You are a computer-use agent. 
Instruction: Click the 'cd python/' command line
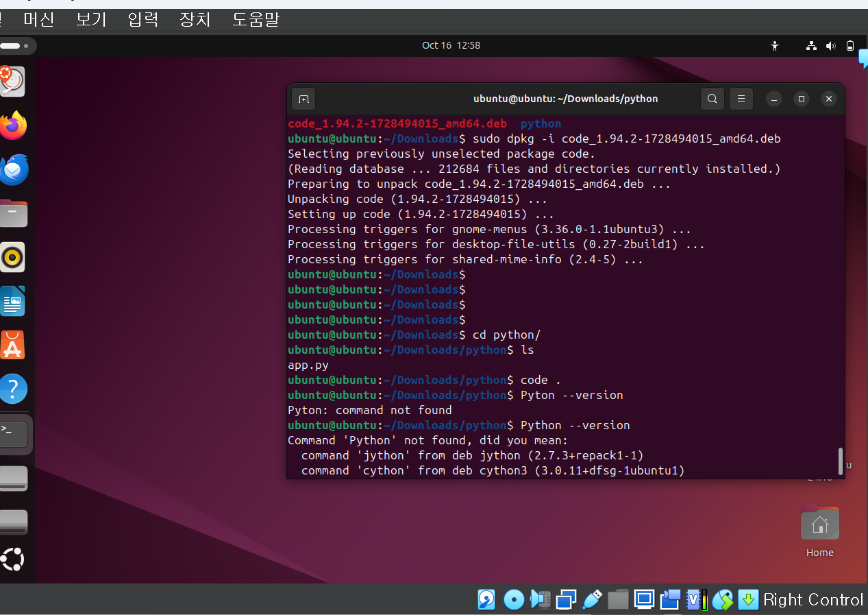[x=414, y=335]
